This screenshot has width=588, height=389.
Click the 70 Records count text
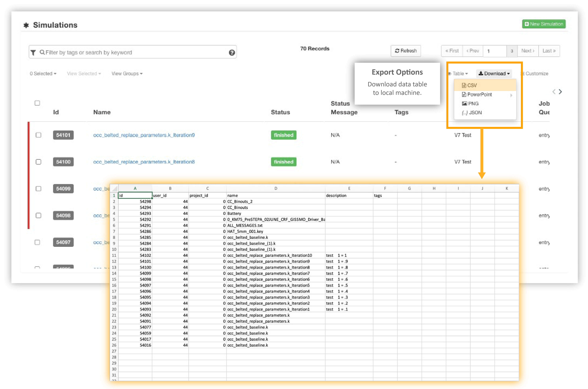(315, 49)
